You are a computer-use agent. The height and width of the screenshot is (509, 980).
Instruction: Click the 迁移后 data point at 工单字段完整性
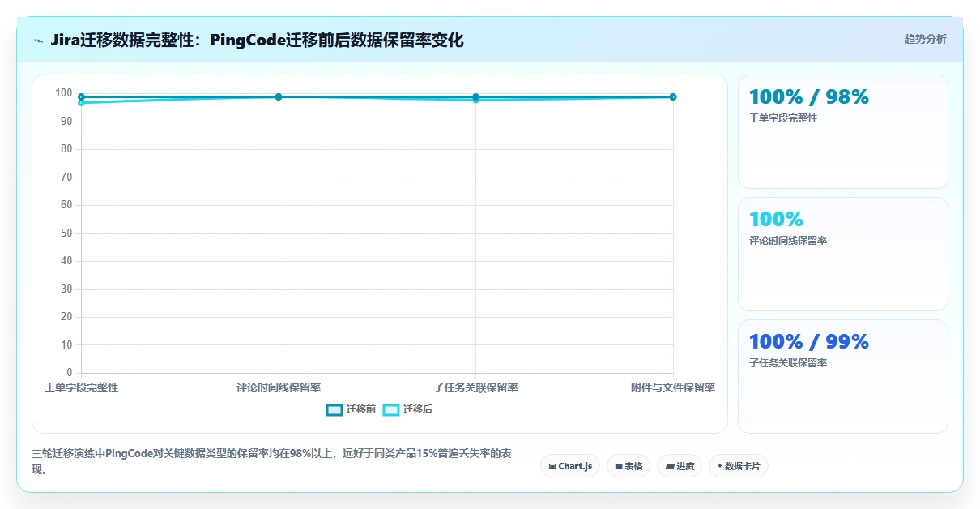[81, 102]
